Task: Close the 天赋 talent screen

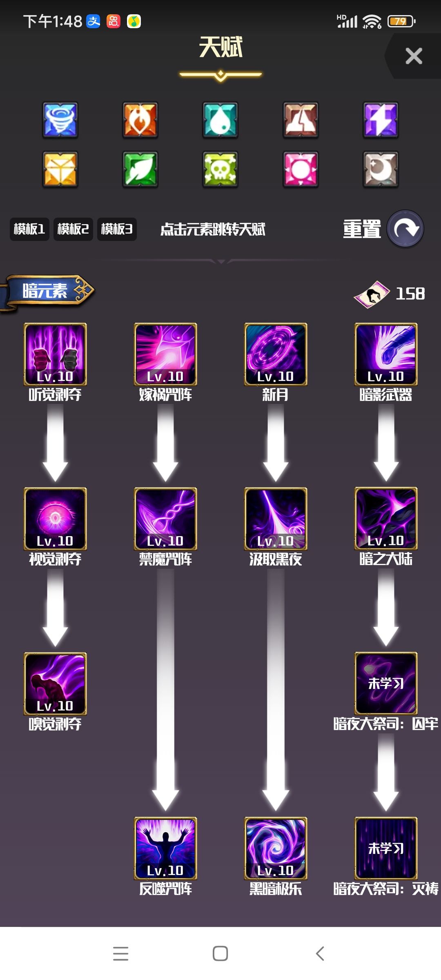Action: click(x=414, y=56)
